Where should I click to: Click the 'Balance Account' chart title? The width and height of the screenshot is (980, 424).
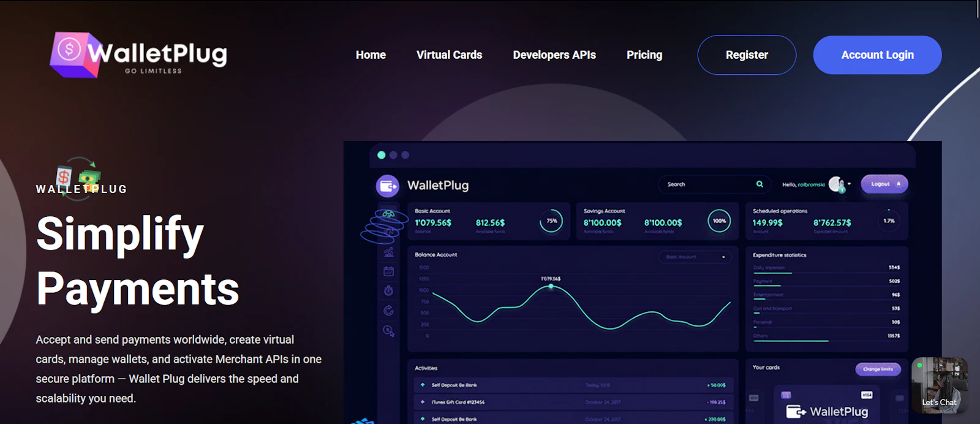point(435,255)
